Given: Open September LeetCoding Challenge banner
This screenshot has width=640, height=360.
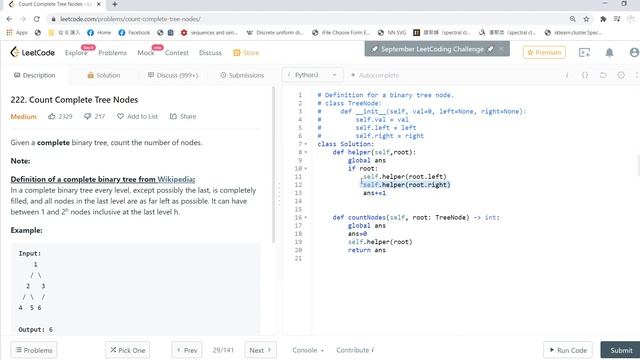Looking at the screenshot, I should pos(432,49).
